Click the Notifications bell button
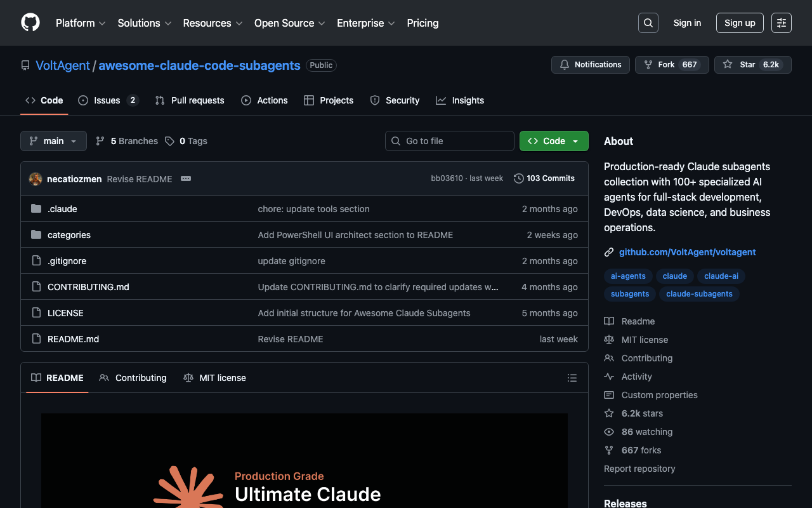 tap(590, 65)
